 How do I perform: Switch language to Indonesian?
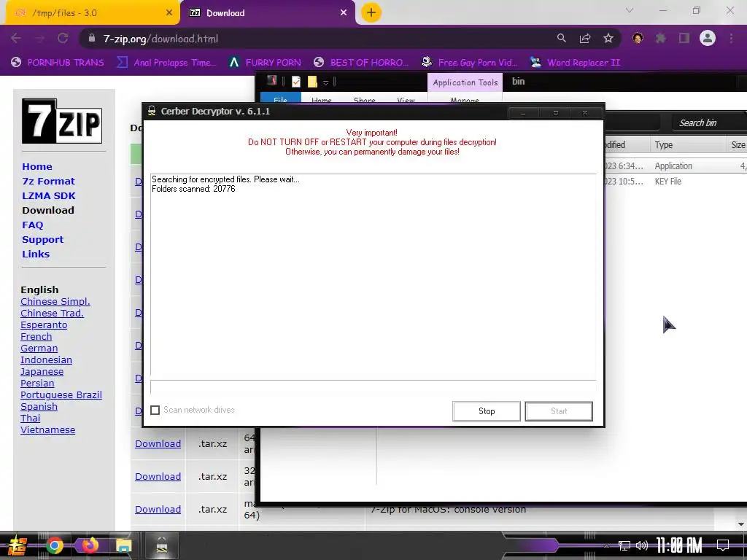(x=46, y=360)
